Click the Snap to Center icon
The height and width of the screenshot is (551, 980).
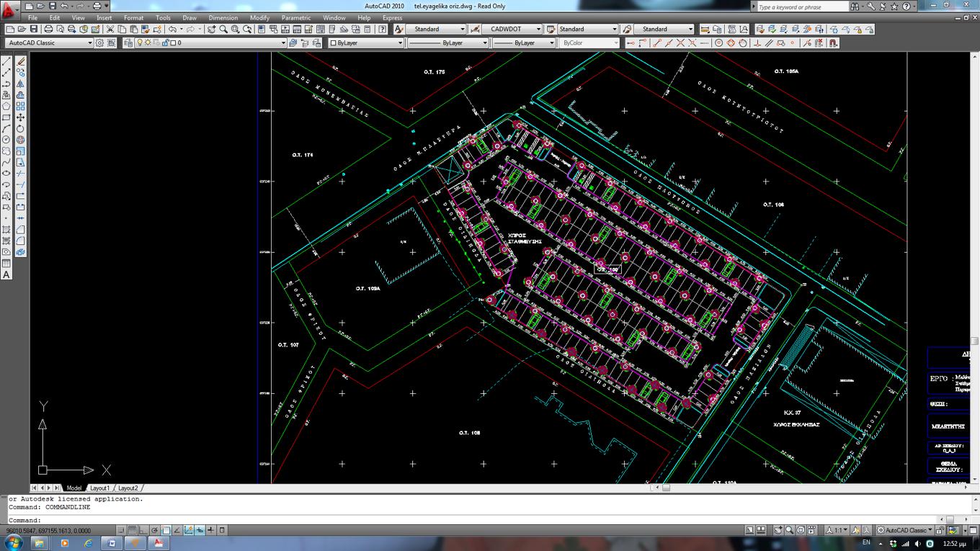point(718,42)
